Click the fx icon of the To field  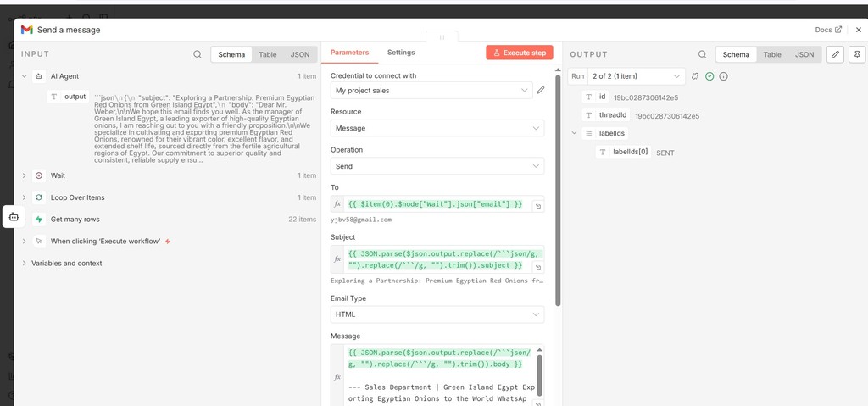point(337,203)
